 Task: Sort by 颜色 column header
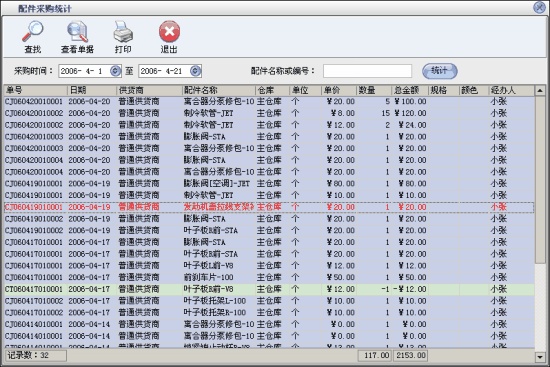tap(474, 91)
